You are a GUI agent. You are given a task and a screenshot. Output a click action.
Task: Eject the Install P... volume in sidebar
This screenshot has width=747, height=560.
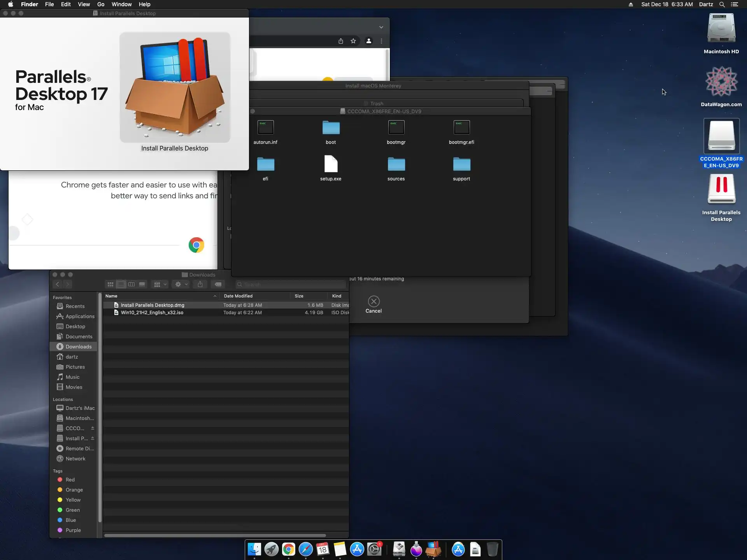coord(93,438)
